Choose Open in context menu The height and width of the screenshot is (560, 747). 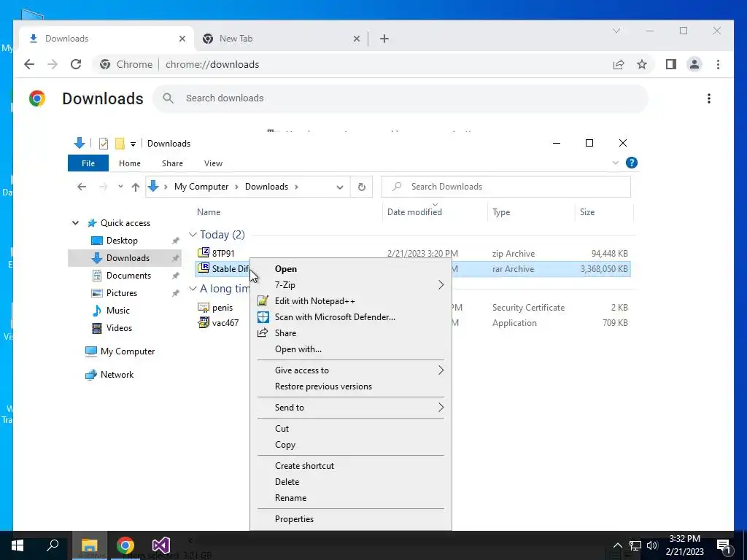pyautogui.click(x=351, y=269)
